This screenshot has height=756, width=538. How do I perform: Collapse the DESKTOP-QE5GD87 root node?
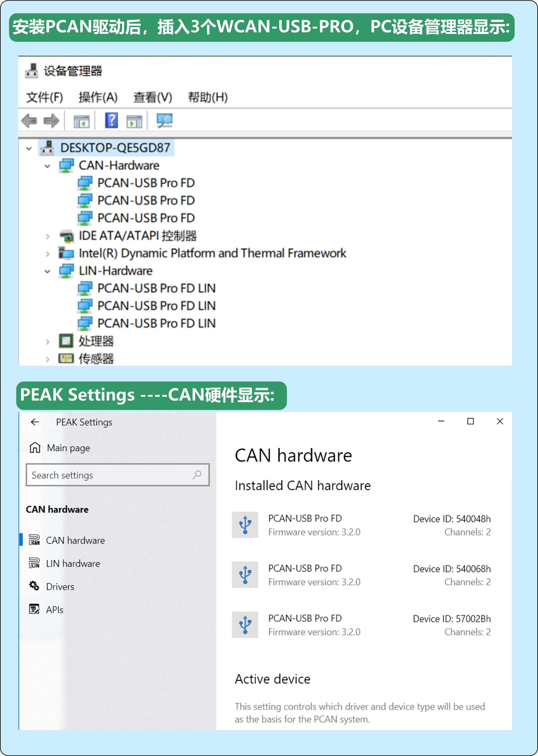(x=29, y=148)
